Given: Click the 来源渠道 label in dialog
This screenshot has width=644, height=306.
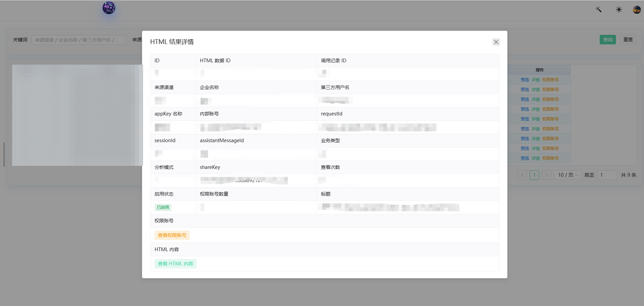Looking at the screenshot, I should click(164, 87).
